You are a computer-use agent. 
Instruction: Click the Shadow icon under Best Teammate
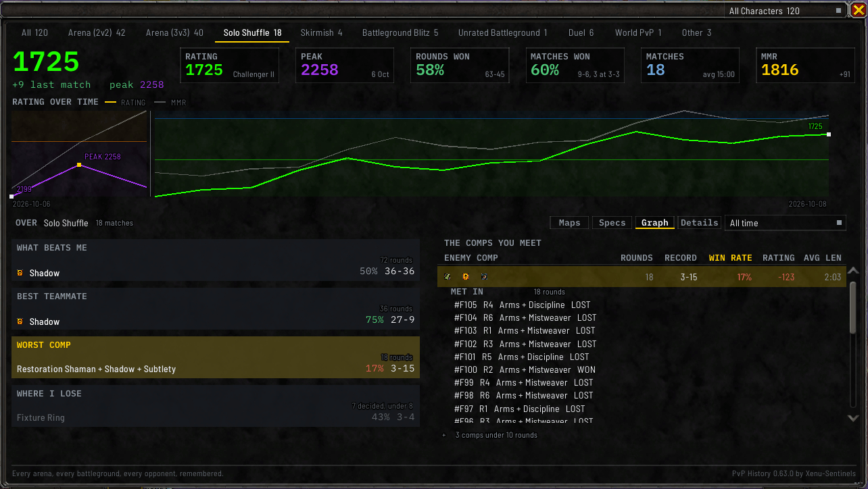point(20,321)
